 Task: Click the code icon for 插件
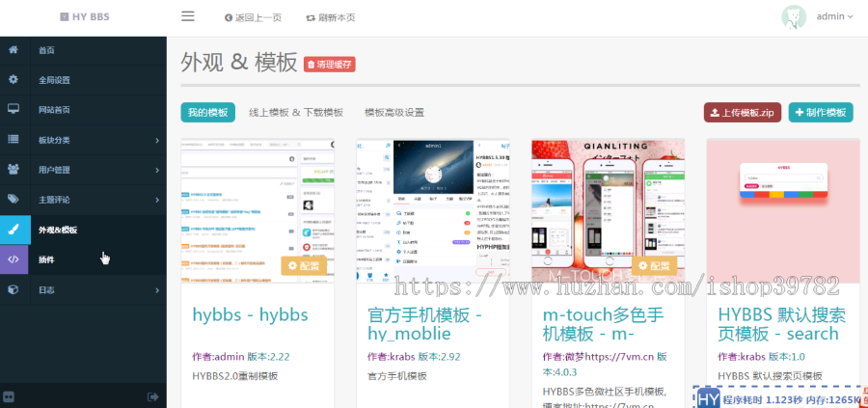coord(14,259)
